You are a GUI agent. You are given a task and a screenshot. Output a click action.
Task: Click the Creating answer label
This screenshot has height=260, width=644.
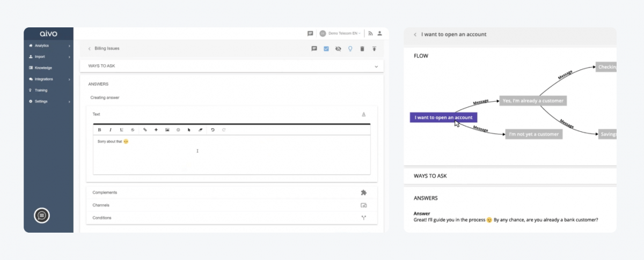pos(105,98)
